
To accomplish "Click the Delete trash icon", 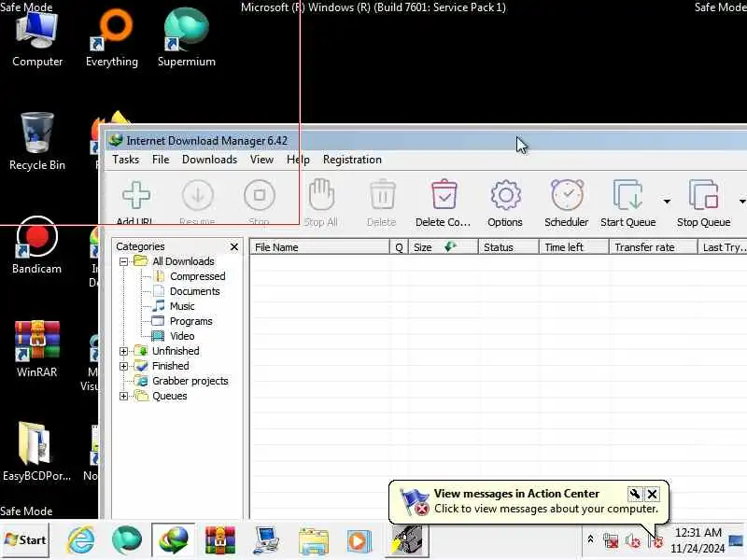I will (382, 194).
